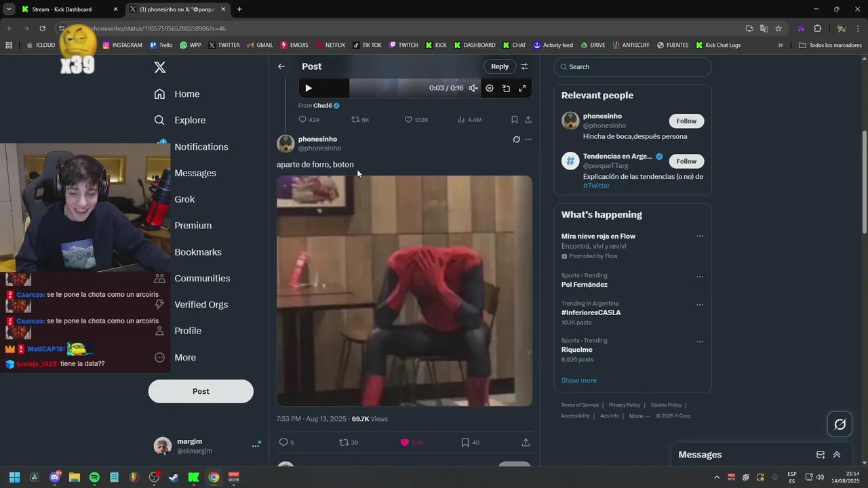The image size is (868, 488).
Task: Open a new browser tab
Action: pyautogui.click(x=239, y=9)
